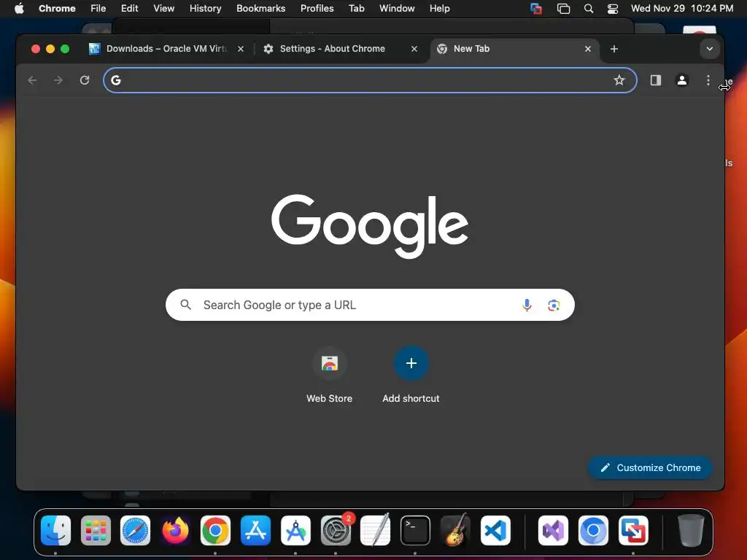The height and width of the screenshot is (560, 747).
Task: Open the three-dot Chrome menu
Action: pos(708,80)
